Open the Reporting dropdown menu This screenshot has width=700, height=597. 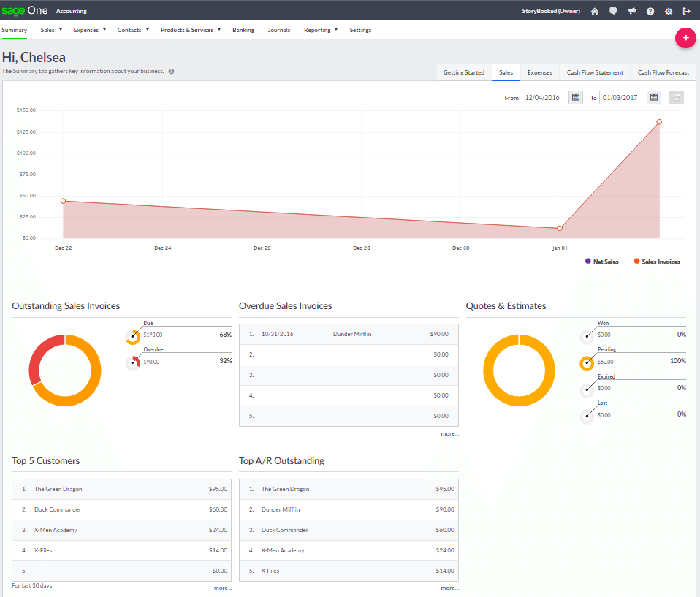321,30
